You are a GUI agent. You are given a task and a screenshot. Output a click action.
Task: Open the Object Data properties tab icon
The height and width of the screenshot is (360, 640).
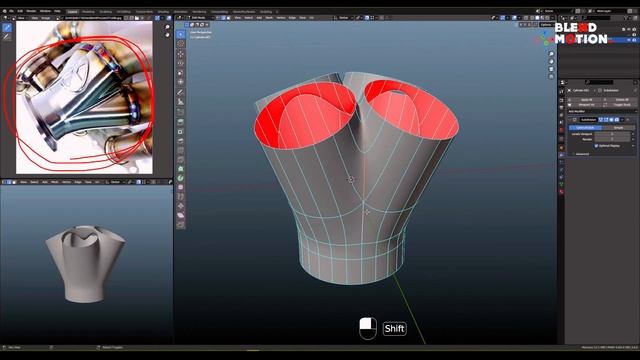pyautogui.click(x=562, y=184)
